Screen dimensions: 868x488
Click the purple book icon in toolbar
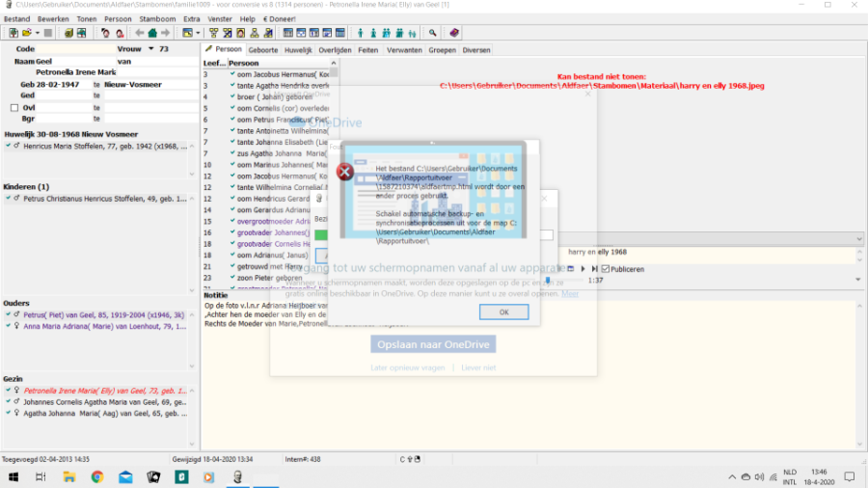coord(455,33)
